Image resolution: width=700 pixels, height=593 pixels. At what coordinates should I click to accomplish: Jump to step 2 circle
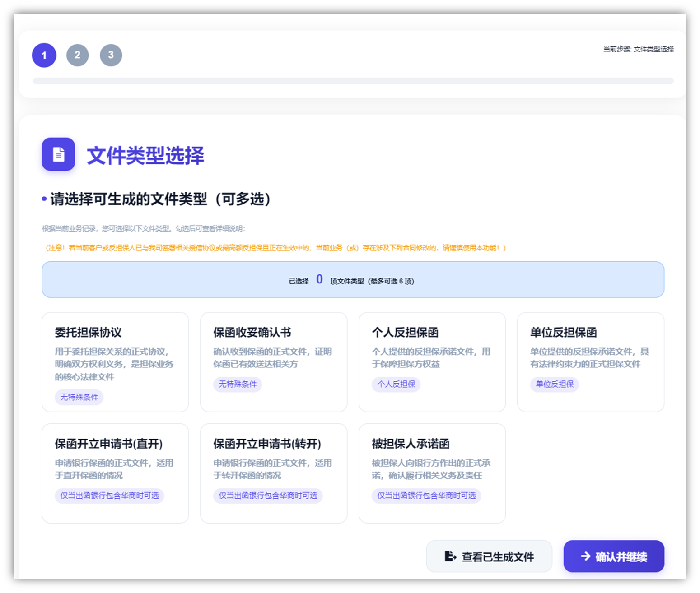point(78,55)
